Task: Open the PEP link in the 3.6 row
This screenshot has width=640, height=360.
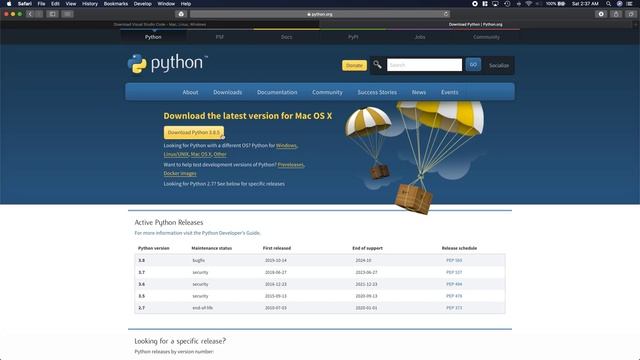Action: tap(454, 284)
